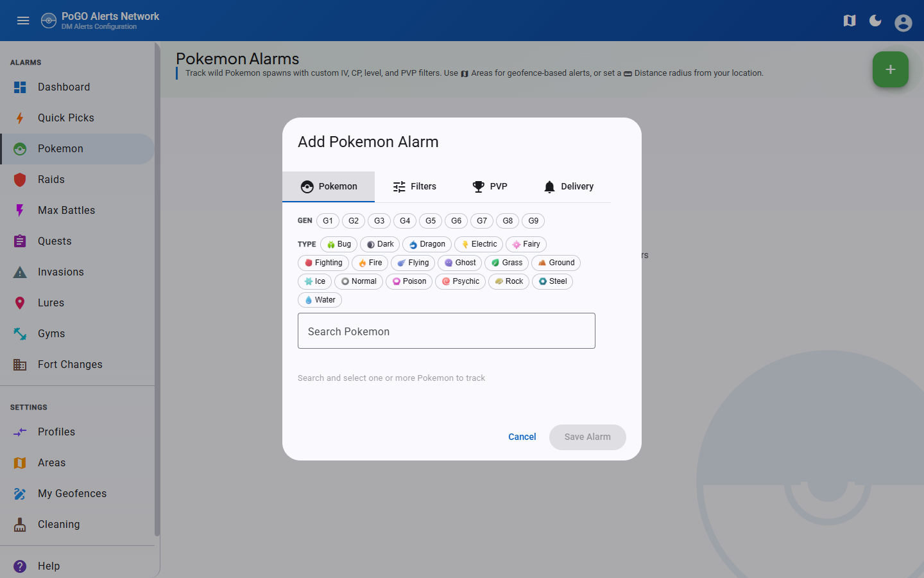Click the Cleaning broom icon
The width and height of the screenshot is (924, 578).
tap(20, 525)
